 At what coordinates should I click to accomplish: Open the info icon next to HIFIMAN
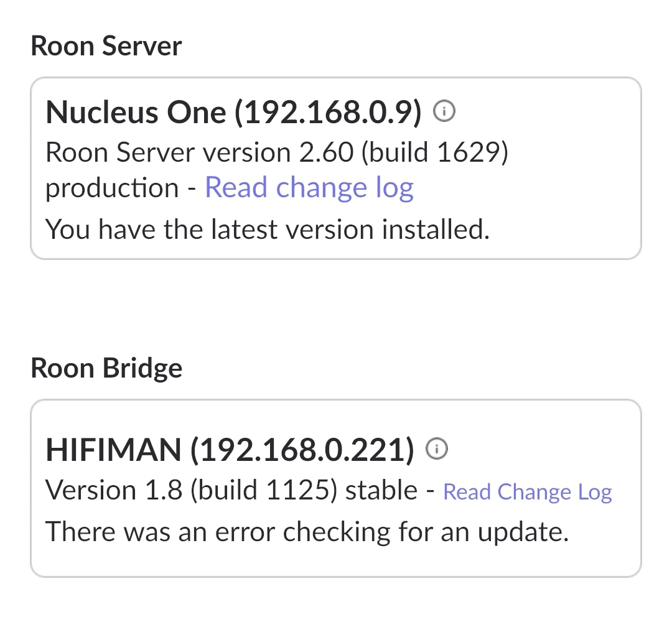click(437, 448)
